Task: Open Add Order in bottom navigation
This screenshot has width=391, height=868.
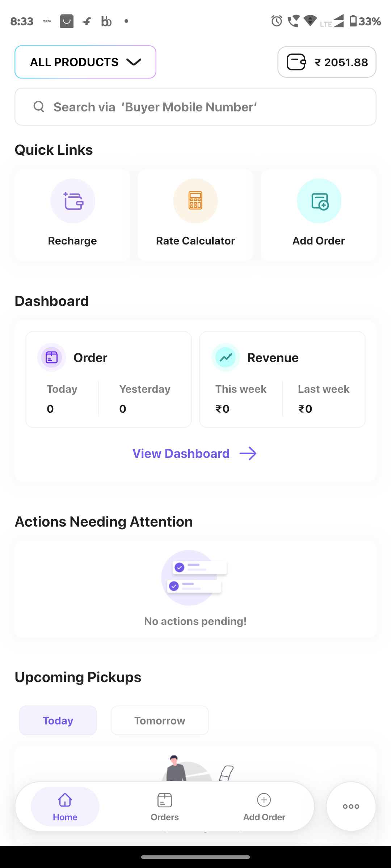Action: tap(264, 806)
